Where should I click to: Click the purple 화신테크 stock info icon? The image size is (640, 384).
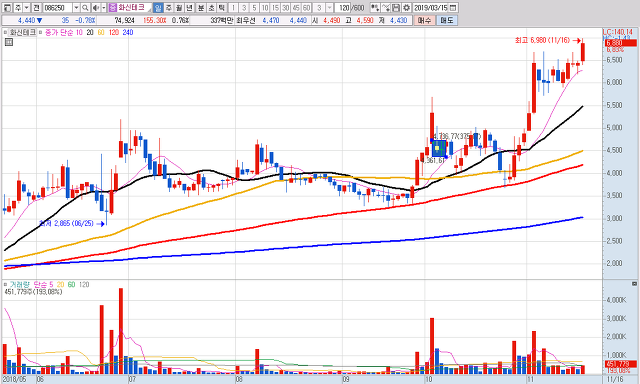pos(113,8)
